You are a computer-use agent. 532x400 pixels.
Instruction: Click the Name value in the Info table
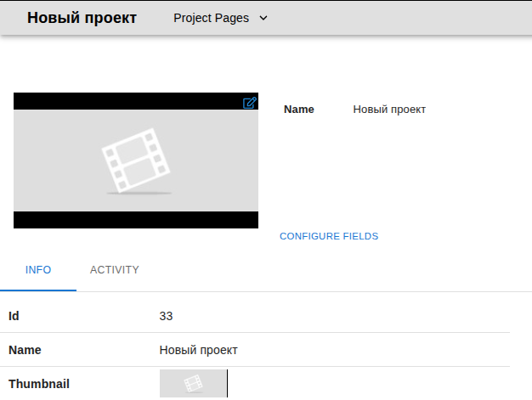tap(198, 350)
